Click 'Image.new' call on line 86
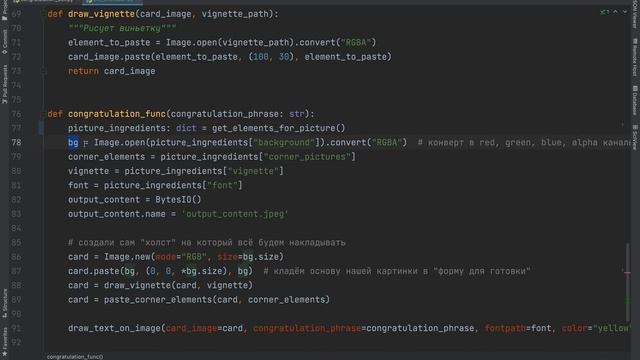The height and width of the screenshot is (360, 640). click(x=127, y=257)
